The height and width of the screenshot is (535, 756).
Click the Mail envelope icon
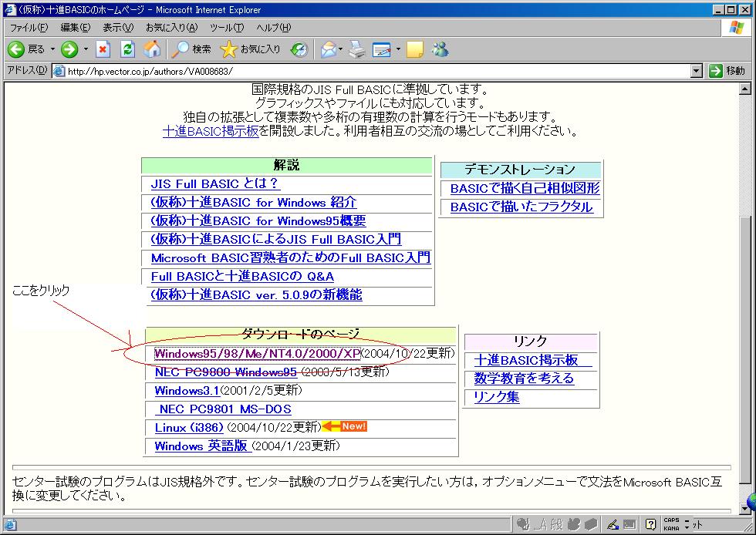pos(329,49)
